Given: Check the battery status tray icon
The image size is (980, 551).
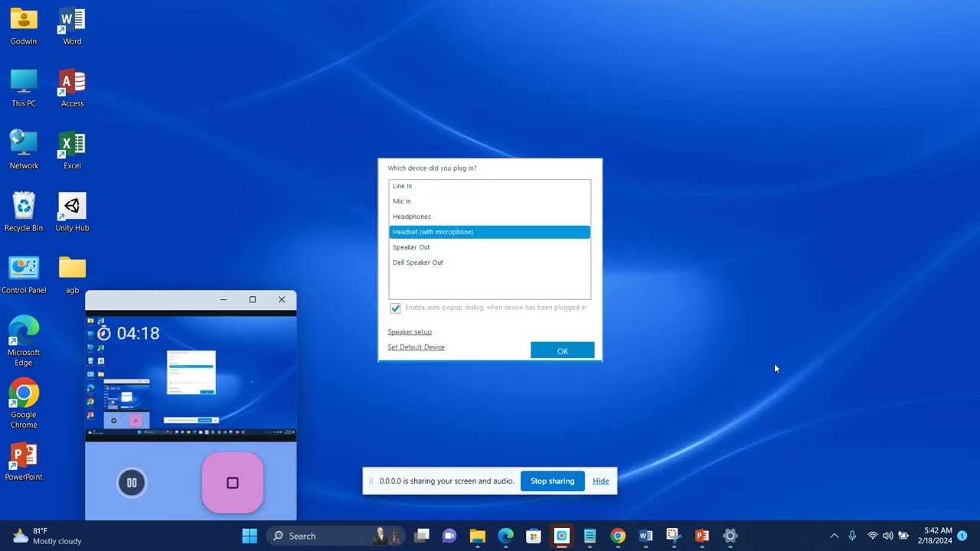Looking at the screenshot, I should [903, 536].
